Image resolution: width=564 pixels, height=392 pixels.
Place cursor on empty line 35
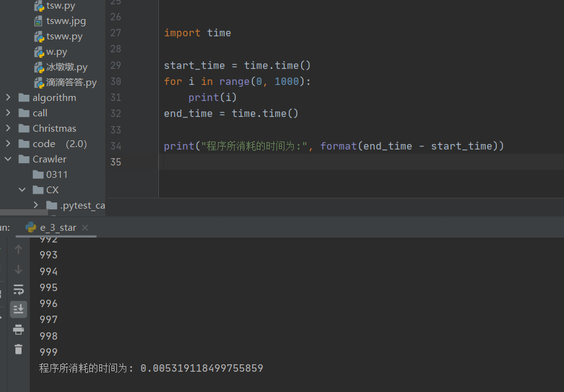pos(361,162)
